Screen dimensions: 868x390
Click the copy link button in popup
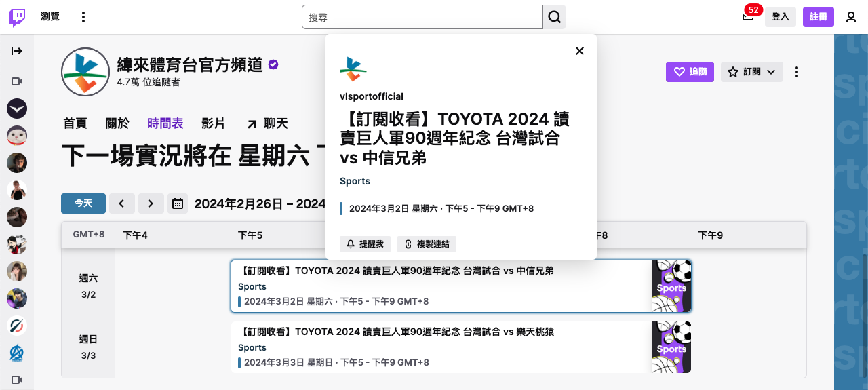pos(427,244)
